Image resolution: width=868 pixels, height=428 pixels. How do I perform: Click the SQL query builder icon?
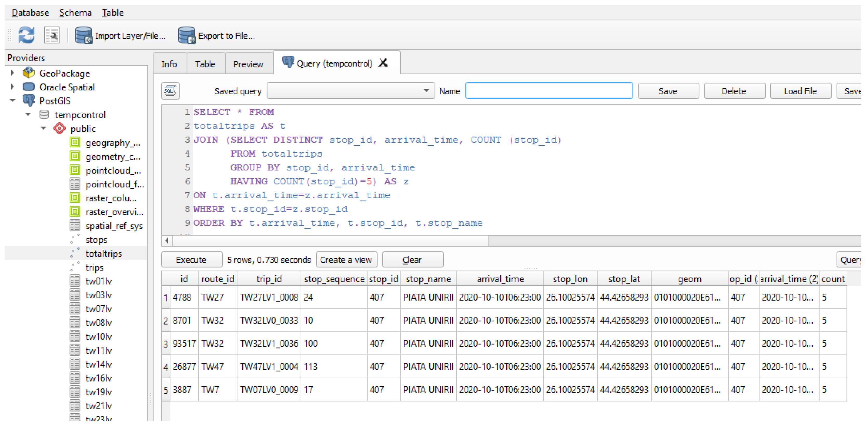[x=170, y=91]
